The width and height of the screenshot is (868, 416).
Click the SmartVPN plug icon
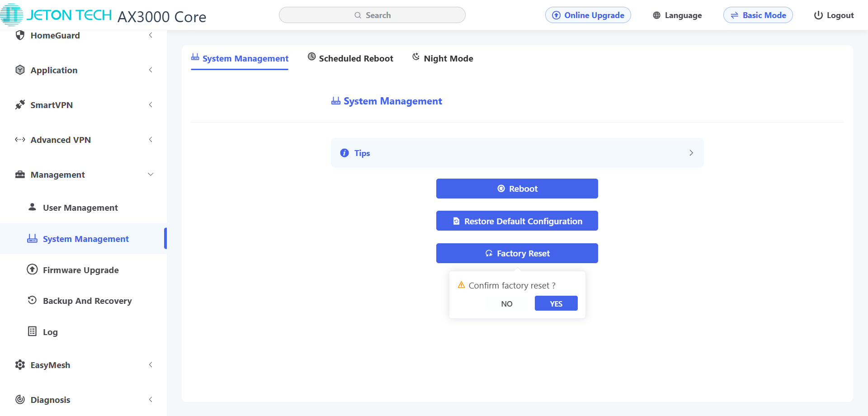pyautogui.click(x=20, y=105)
